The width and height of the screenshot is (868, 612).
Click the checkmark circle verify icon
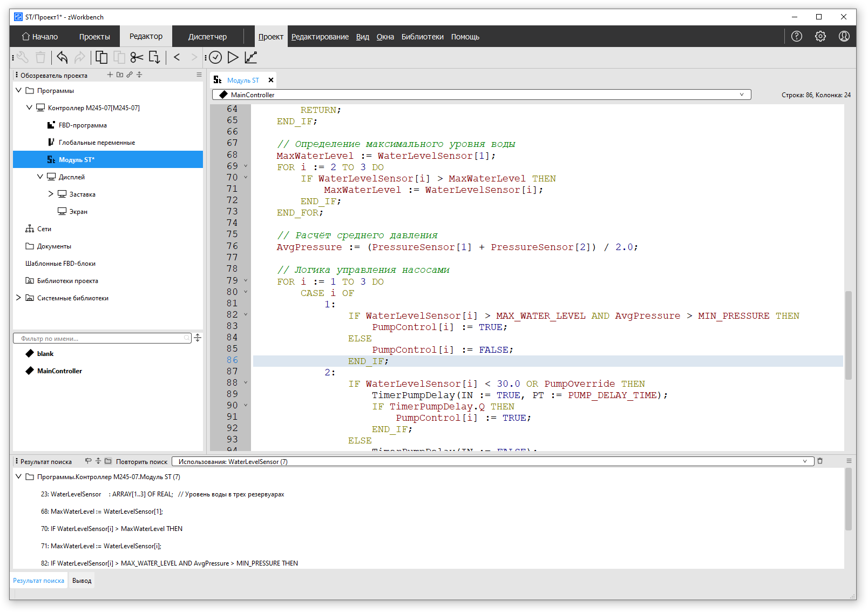(x=215, y=57)
